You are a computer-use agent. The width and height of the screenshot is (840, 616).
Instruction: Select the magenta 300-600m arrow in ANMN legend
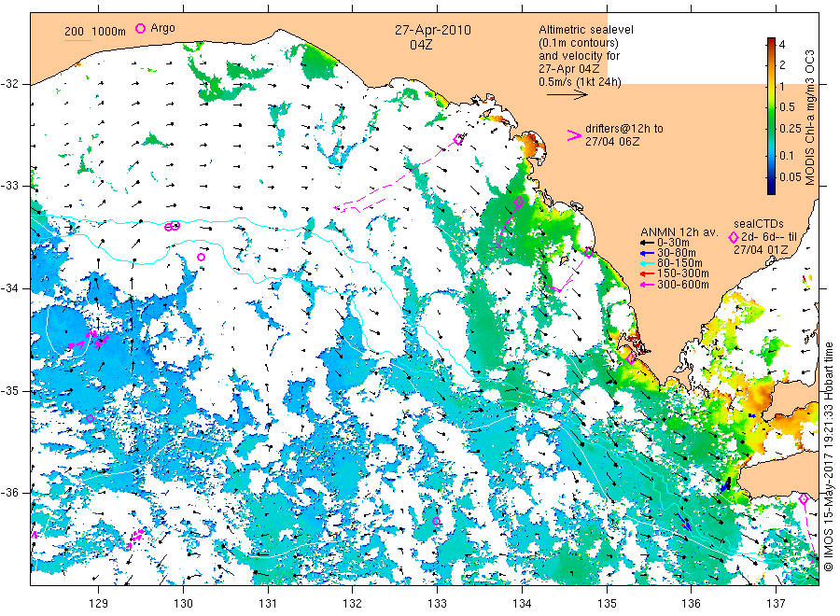point(647,285)
